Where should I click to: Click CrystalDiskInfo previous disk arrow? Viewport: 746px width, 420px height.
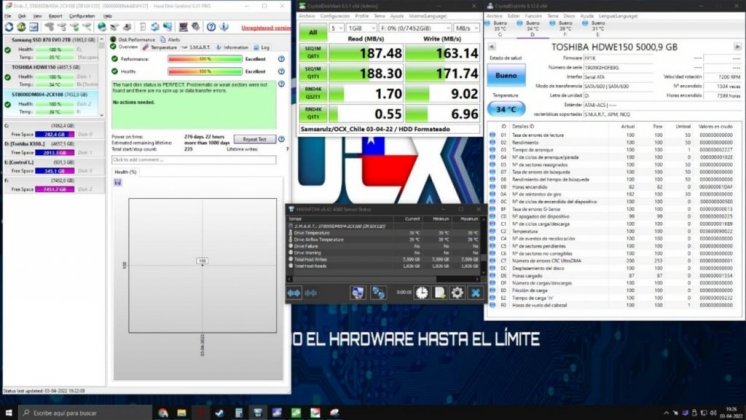492,47
